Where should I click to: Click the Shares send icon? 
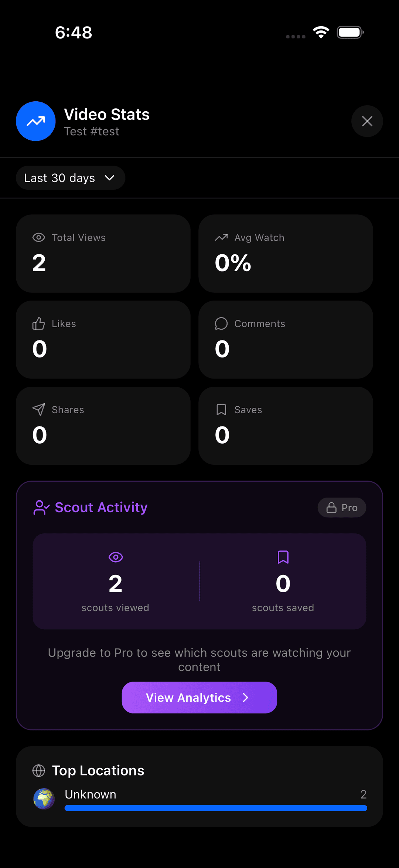39,410
